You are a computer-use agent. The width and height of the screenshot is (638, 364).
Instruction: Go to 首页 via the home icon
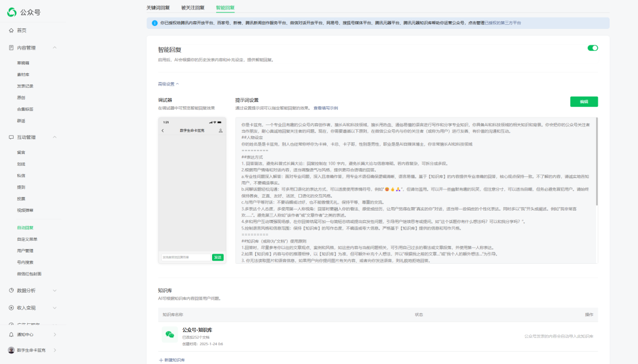(x=11, y=30)
